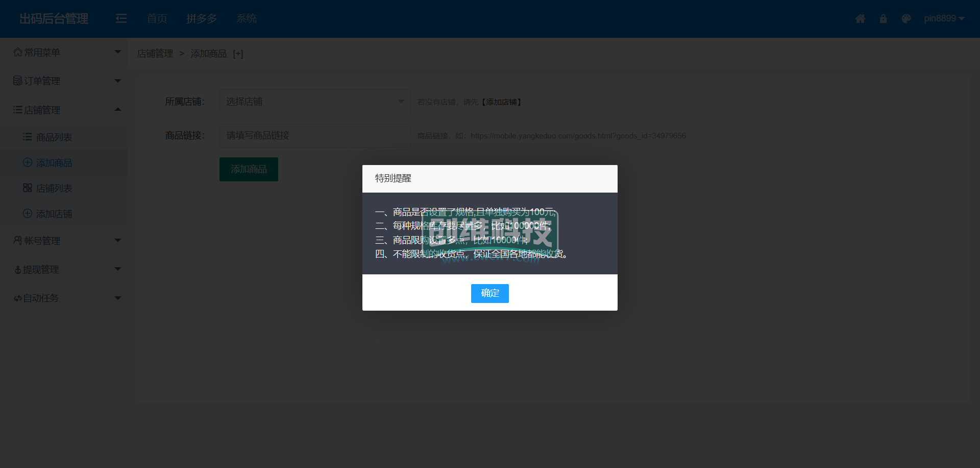This screenshot has width=980, height=468.
Task: Click the 添加商品 plus icon in sidebar
Action: point(28,162)
